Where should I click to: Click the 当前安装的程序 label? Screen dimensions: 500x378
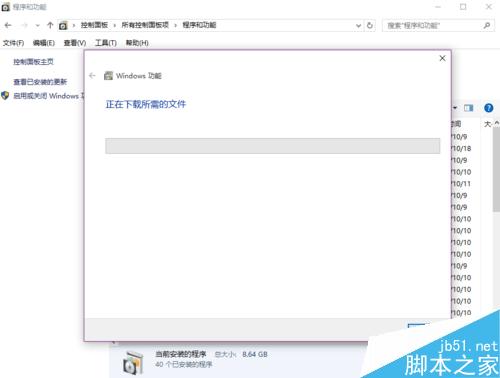tap(181, 354)
